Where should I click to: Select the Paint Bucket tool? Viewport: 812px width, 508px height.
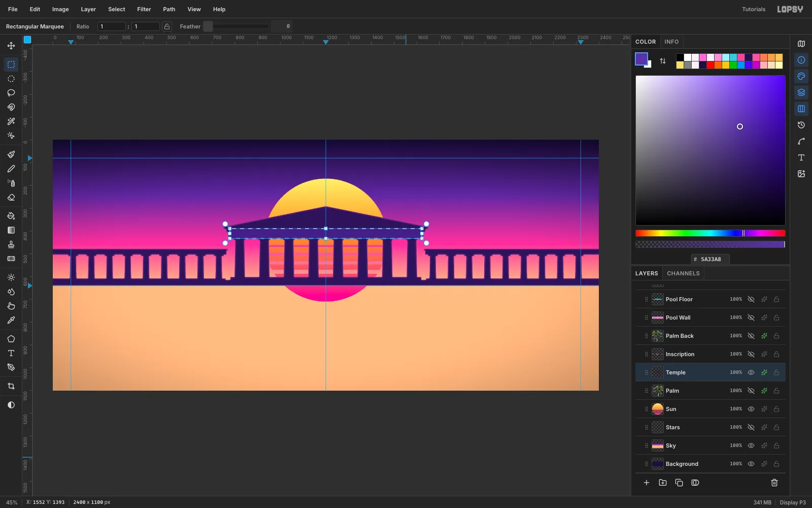pos(11,216)
